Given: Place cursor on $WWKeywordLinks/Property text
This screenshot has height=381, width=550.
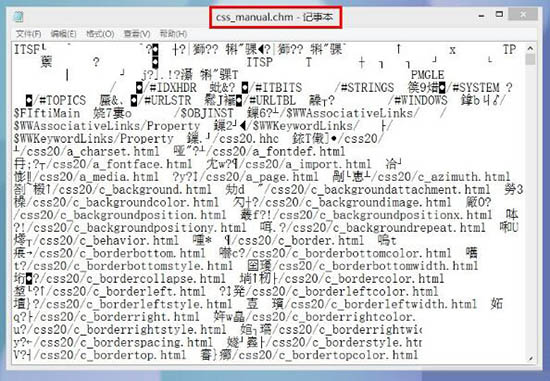Looking at the screenshot, I should (x=94, y=139).
